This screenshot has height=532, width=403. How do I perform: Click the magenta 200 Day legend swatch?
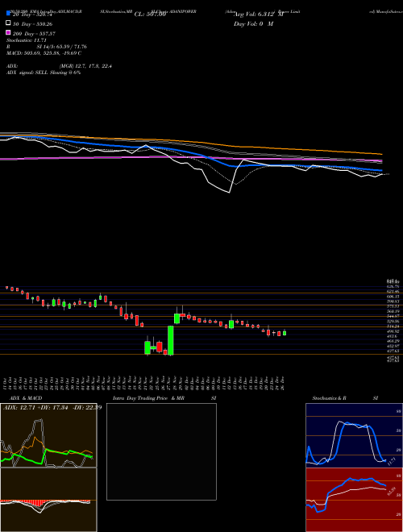pos(8,32)
